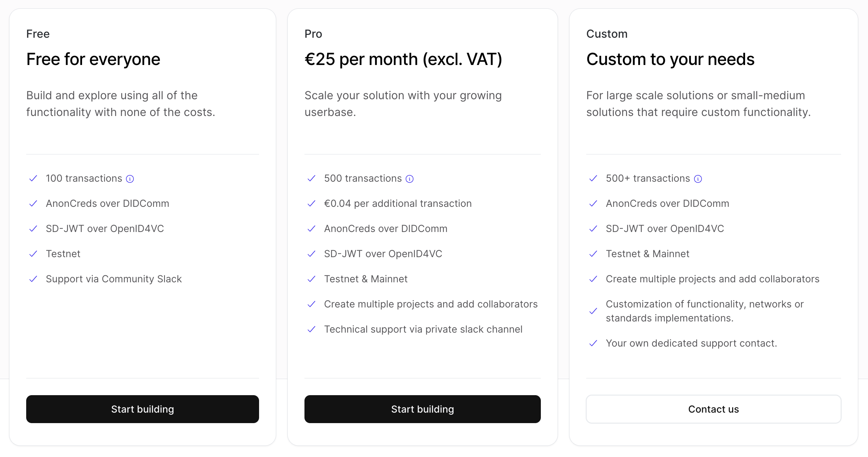Click AnonCreds over DIDComm in Pro plan

[x=386, y=228]
